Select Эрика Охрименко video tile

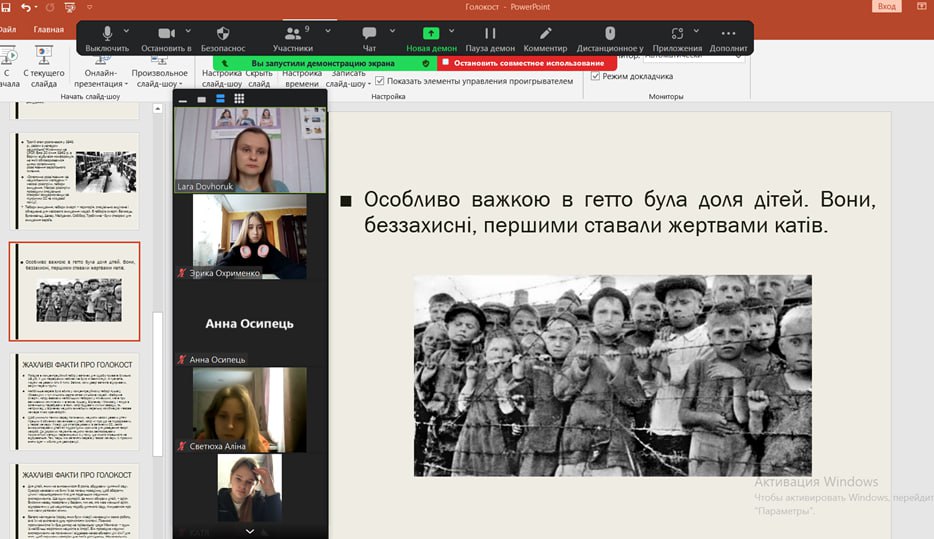[250, 236]
